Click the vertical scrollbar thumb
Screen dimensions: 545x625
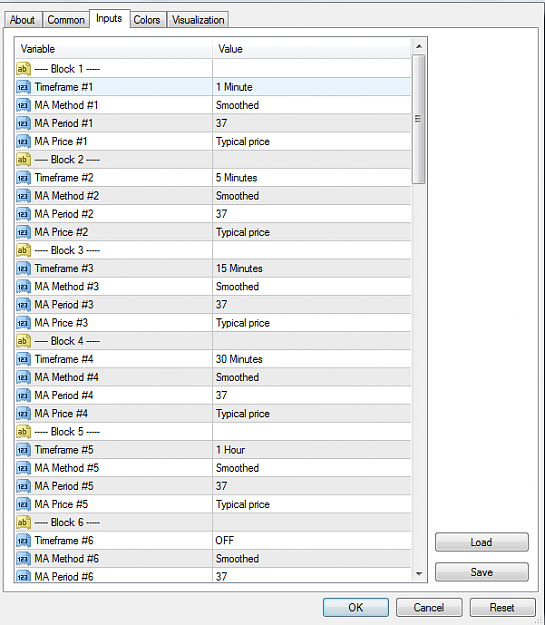pos(419,119)
